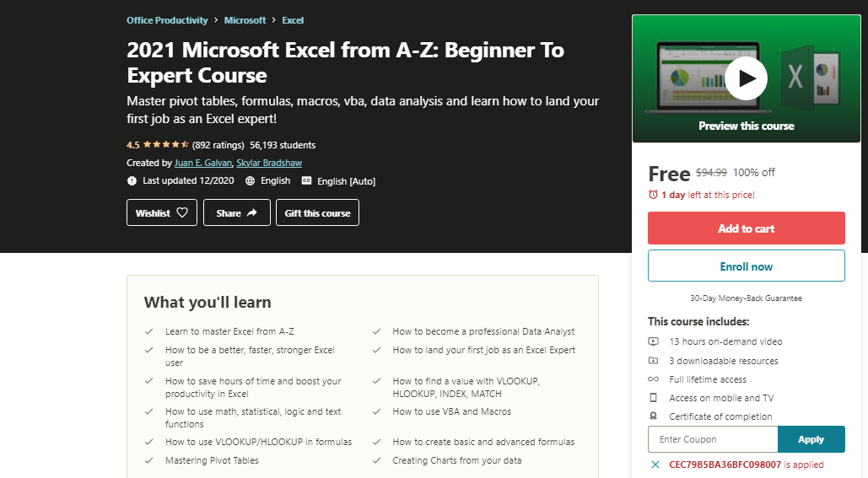
Task: Click the on-demand video icon
Action: pyautogui.click(x=653, y=341)
